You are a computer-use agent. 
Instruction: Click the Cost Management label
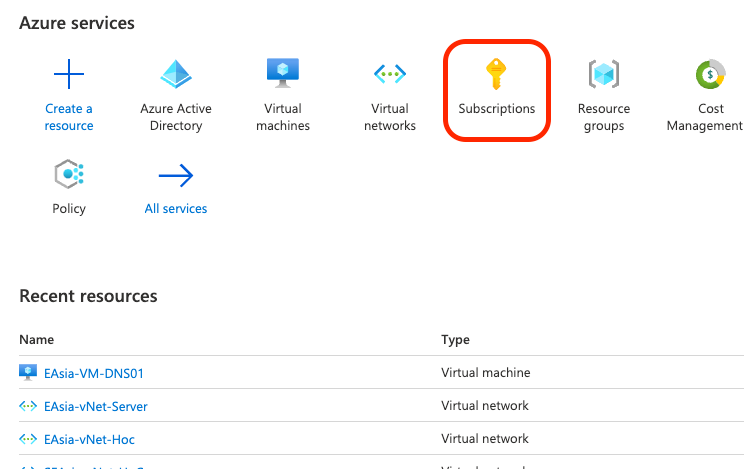point(705,117)
